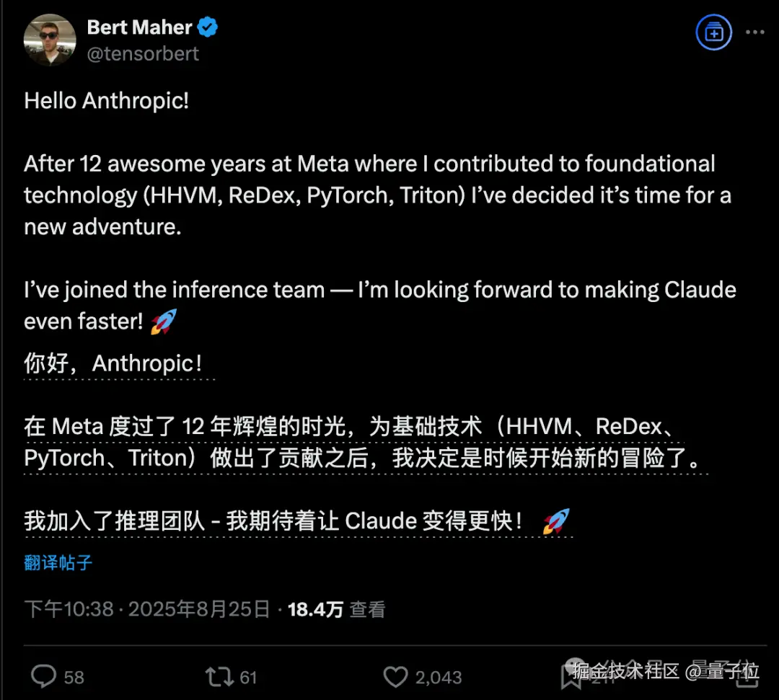Click the 2,043 likes count
The height and width of the screenshot is (700, 779).
pyautogui.click(x=438, y=677)
